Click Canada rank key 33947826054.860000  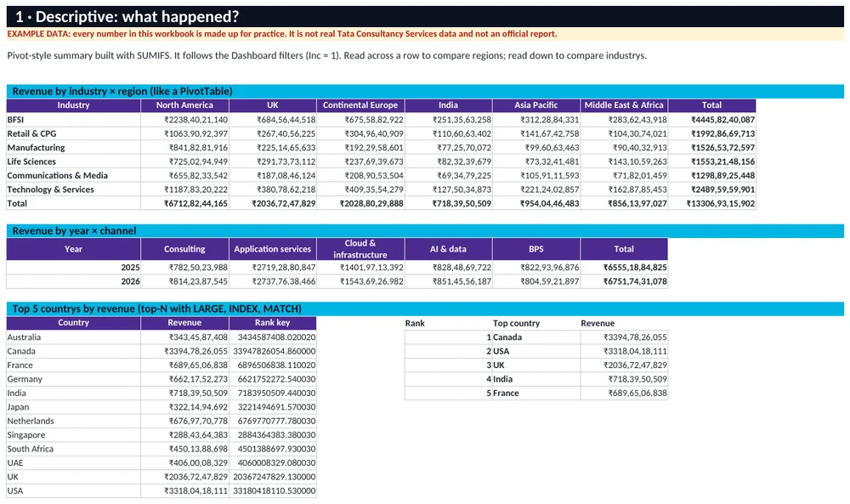coord(273,351)
